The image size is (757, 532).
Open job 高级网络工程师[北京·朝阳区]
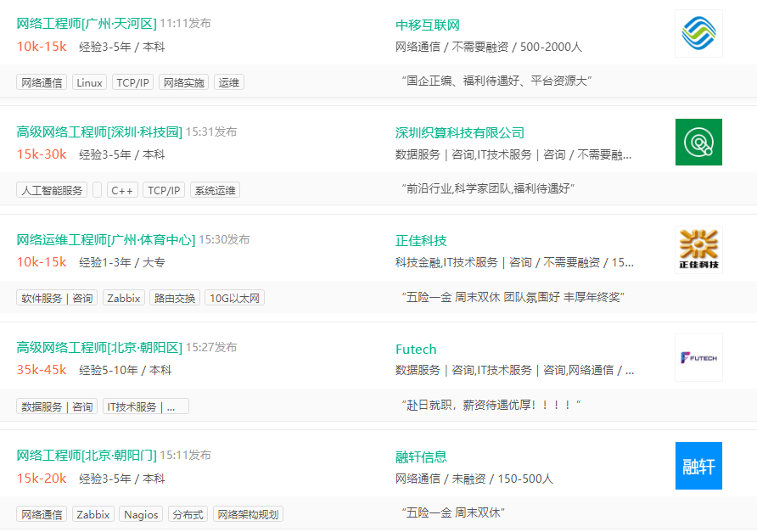tap(99, 347)
